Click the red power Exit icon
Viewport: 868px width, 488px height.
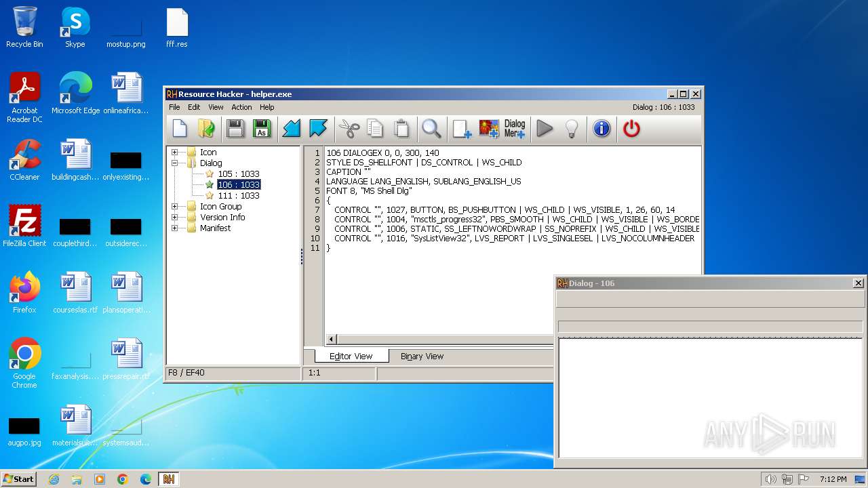coord(631,128)
